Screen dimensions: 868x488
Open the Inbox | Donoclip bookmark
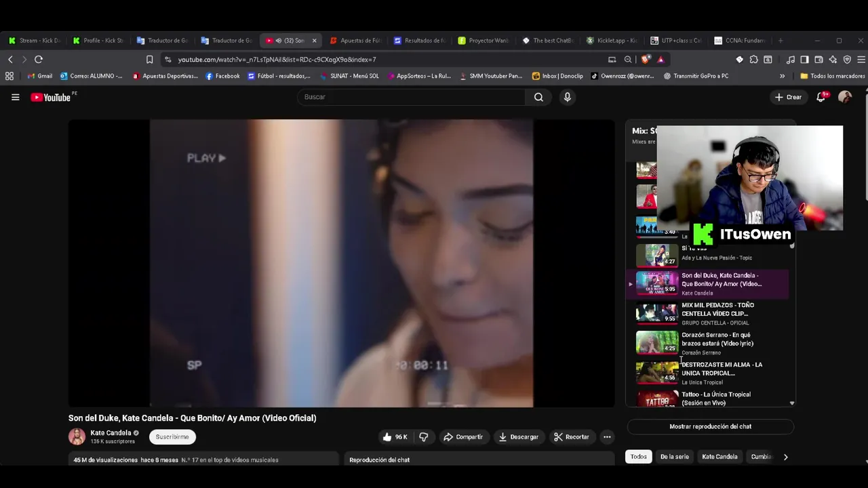coord(557,76)
